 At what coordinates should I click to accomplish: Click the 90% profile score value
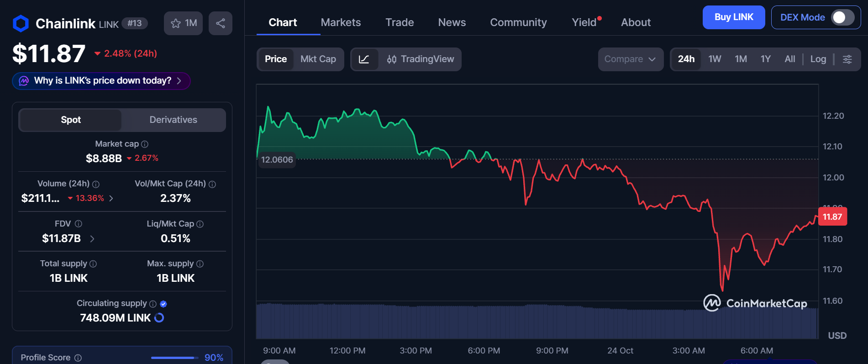(x=214, y=358)
